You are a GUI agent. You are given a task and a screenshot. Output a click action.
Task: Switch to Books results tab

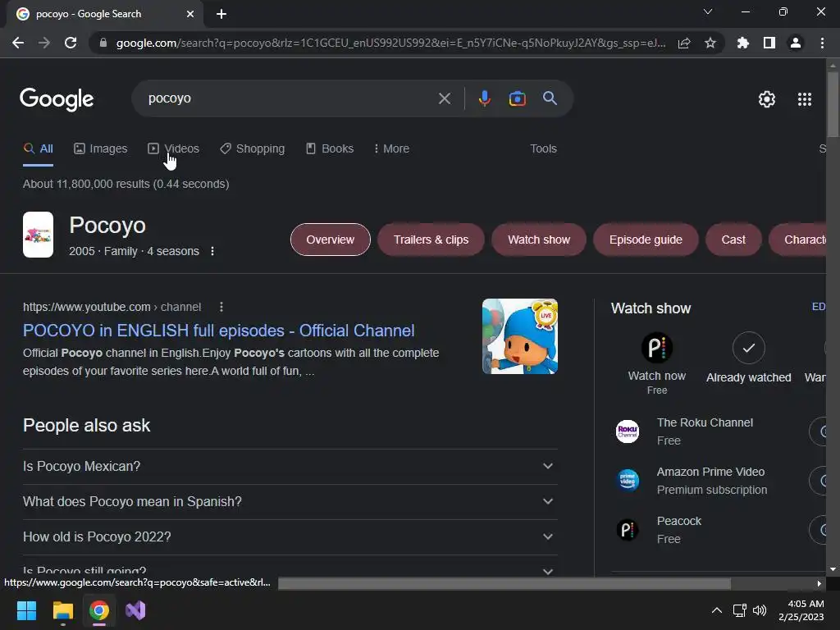(330, 149)
